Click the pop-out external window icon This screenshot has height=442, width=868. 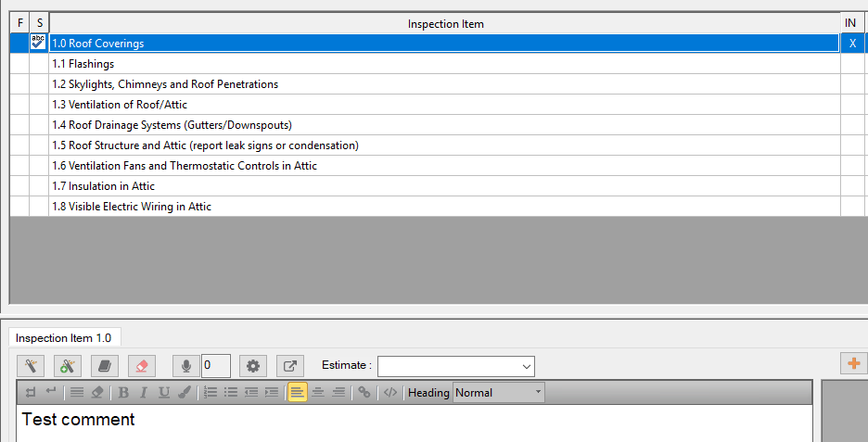coord(290,366)
